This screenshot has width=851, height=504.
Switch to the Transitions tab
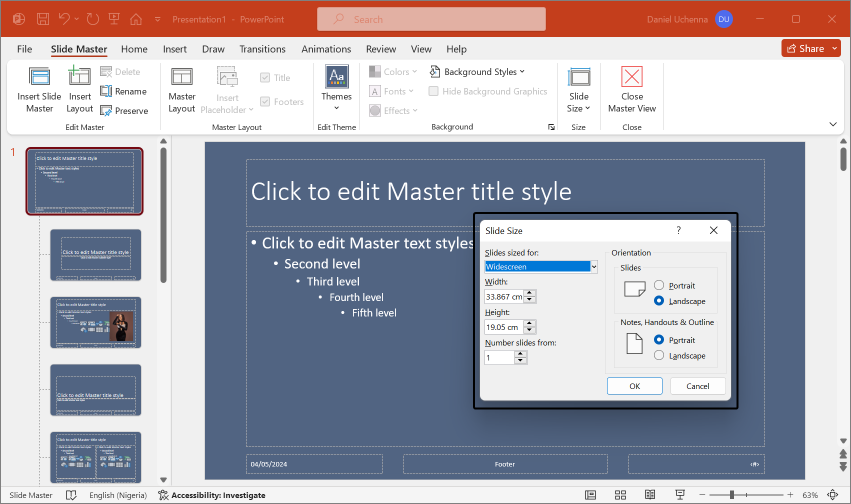[x=262, y=49]
